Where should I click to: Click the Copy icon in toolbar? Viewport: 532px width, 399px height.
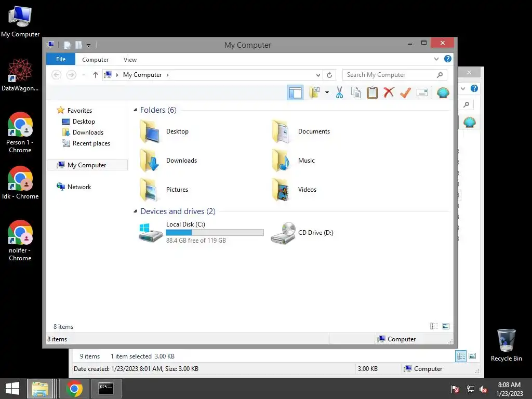[x=355, y=92]
